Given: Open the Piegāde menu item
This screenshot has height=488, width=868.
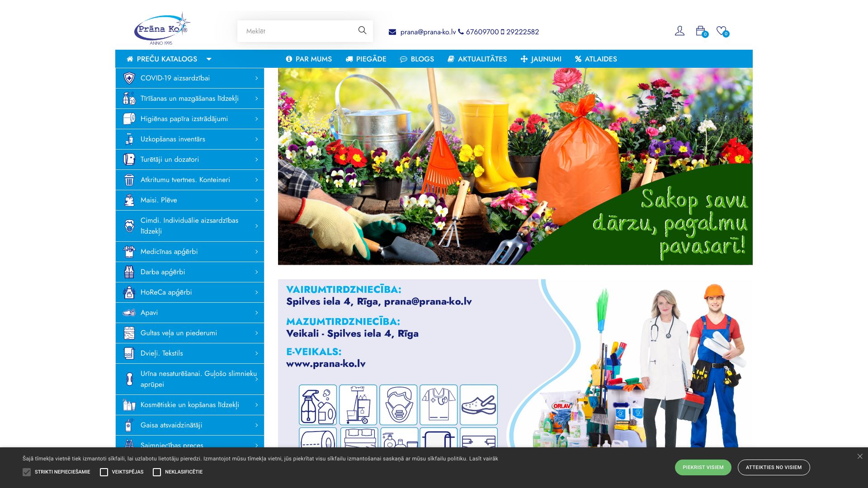Looking at the screenshot, I should [366, 59].
